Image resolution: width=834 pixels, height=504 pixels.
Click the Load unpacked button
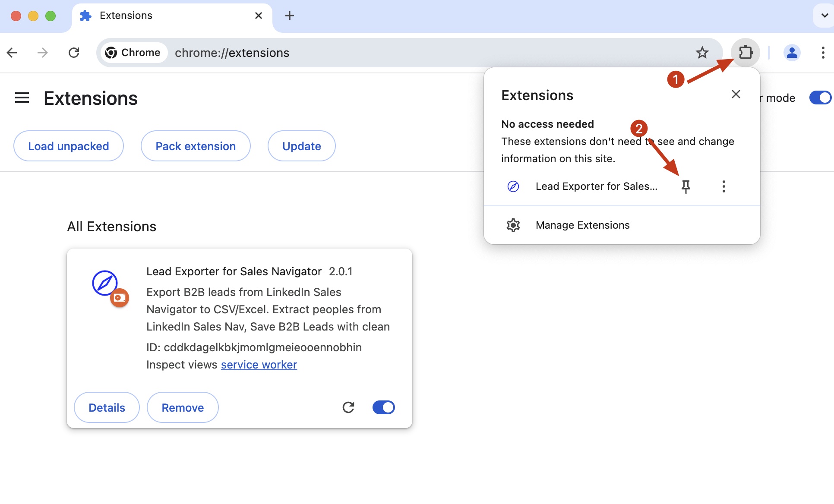click(x=68, y=146)
